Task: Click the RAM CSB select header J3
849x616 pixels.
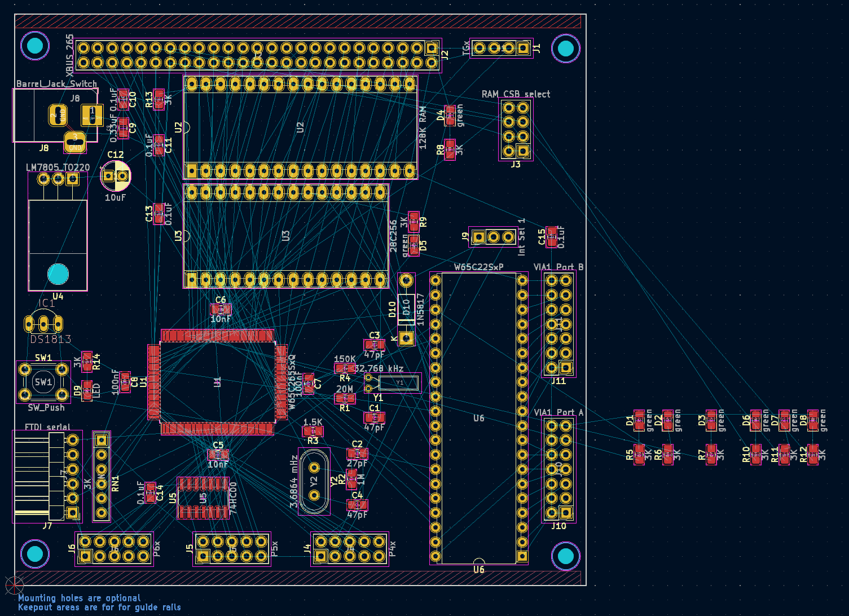Action: (516, 129)
